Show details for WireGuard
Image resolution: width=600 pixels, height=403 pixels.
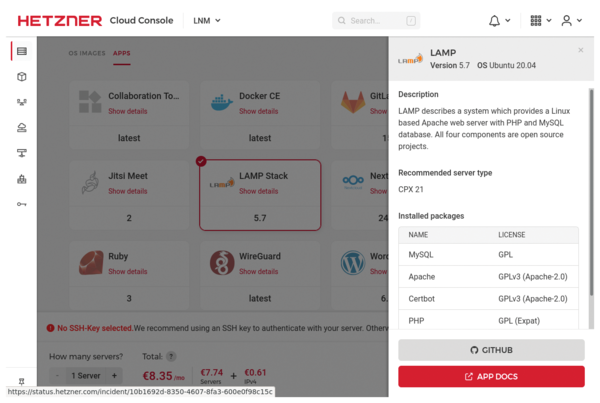259,272
